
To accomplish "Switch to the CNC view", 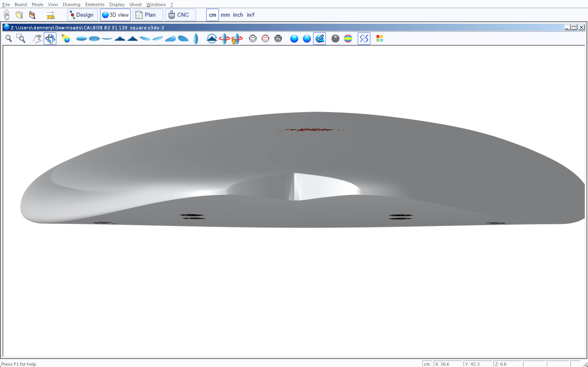I will [x=180, y=15].
